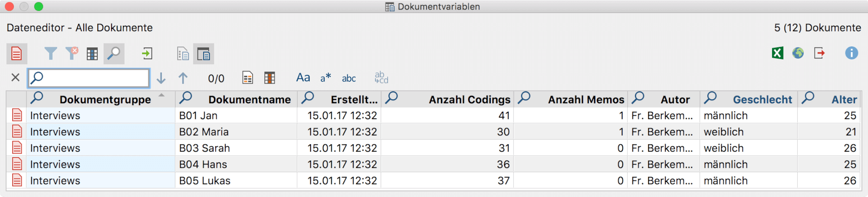
Task: Jump to next search hit arrow
Action: 161,78
